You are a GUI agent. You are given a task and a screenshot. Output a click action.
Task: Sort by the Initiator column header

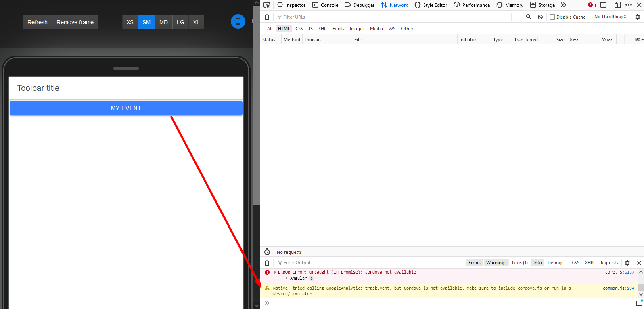click(x=474, y=40)
